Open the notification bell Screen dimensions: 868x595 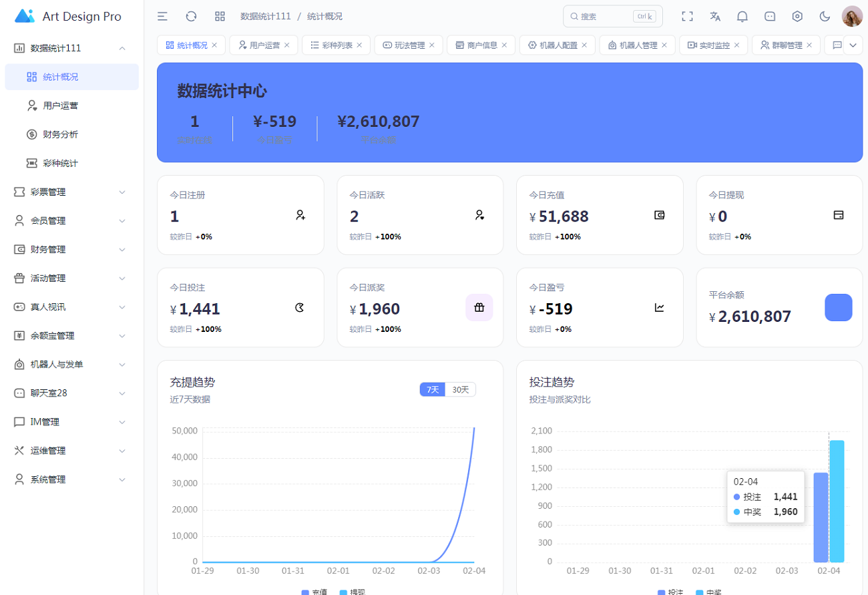coord(742,16)
